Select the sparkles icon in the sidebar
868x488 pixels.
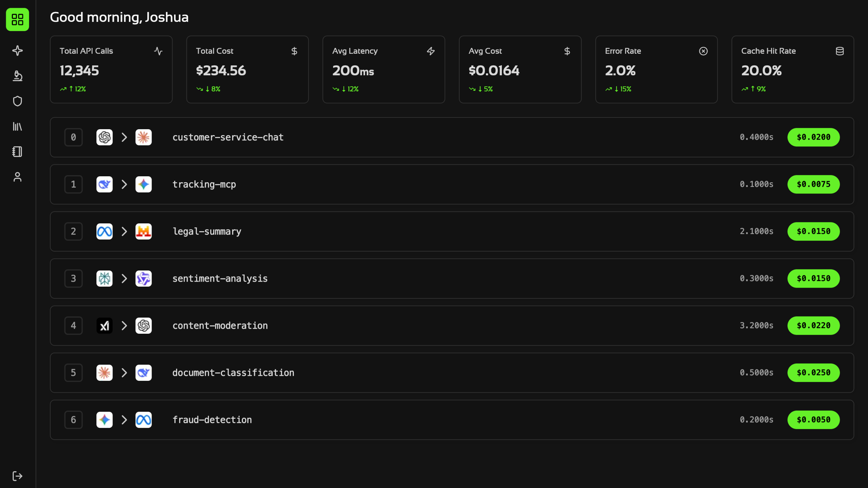17,50
